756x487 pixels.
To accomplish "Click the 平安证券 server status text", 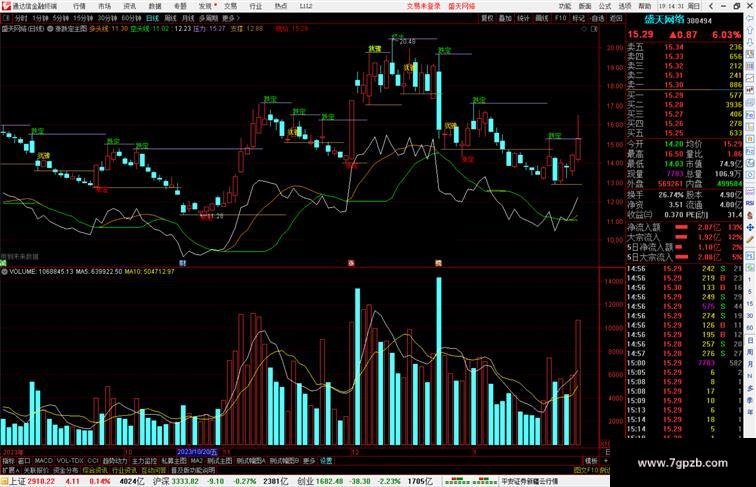I will 529,481.
